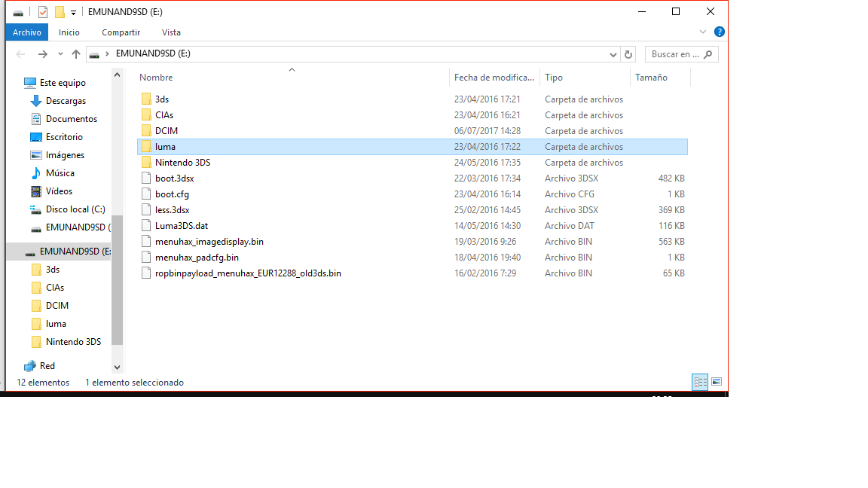Viewport: 868px width, 488px height.
Task: Open the address bar history dropdown
Action: tap(613, 54)
